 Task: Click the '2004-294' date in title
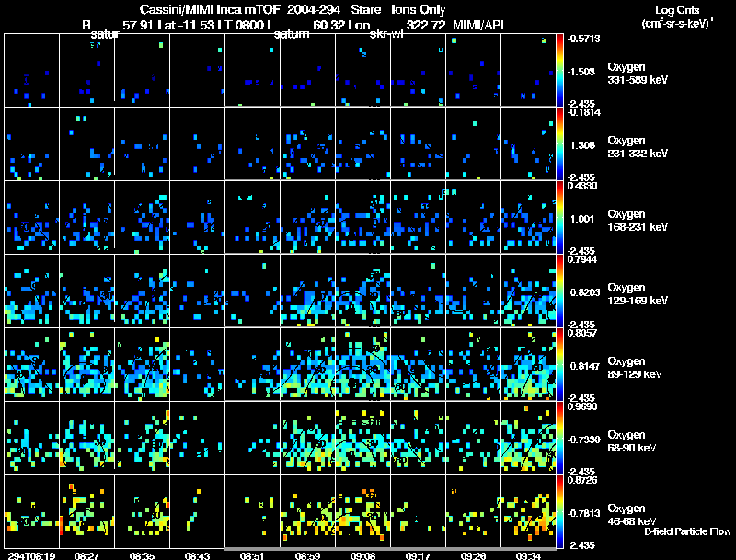coord(312,10)
